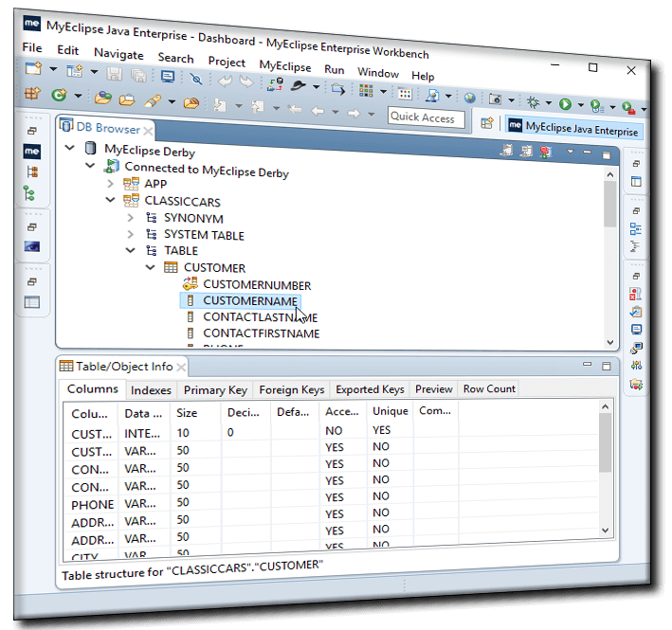This screenshot has height=630, width=672.
Task: Click the 'PHONE' column name cell
Action: click(x=92, y=505)
